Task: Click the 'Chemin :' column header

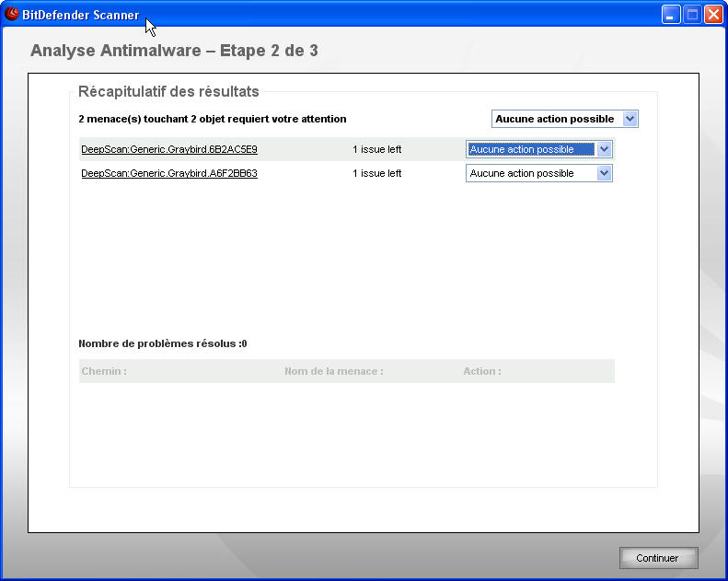Action: point(104,371)
